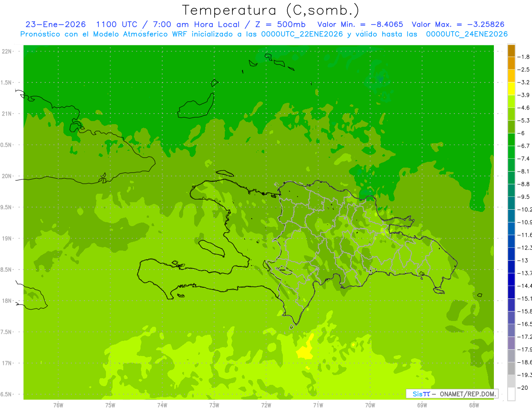Click the white -20 legend swatch
The width and height of the screenshot is (532, 411).
(x=511, y=394)
